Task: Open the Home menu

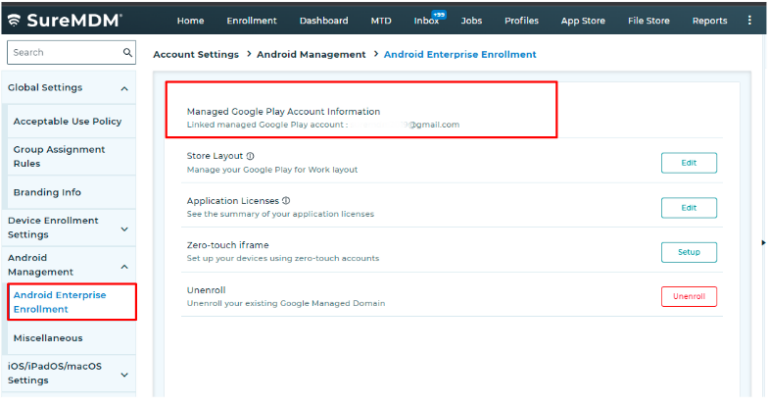Action: coord(191,21)
